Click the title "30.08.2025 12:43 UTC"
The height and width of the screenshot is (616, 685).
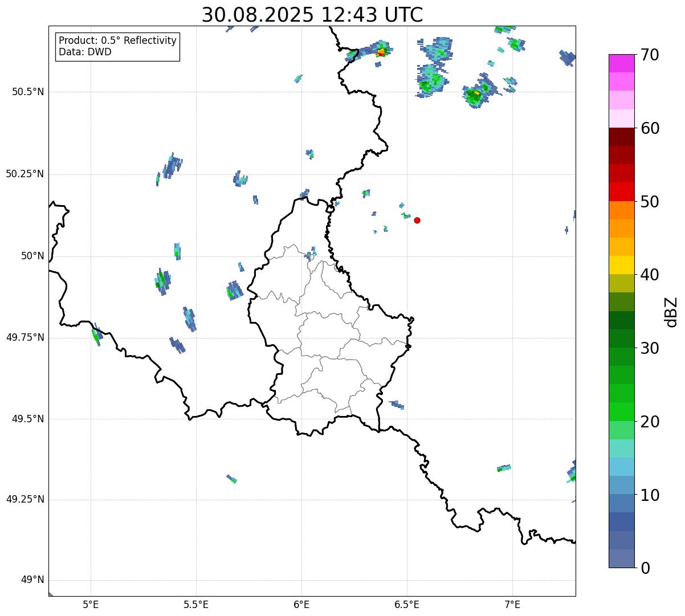pyautogui.click(x=312, y=15)
